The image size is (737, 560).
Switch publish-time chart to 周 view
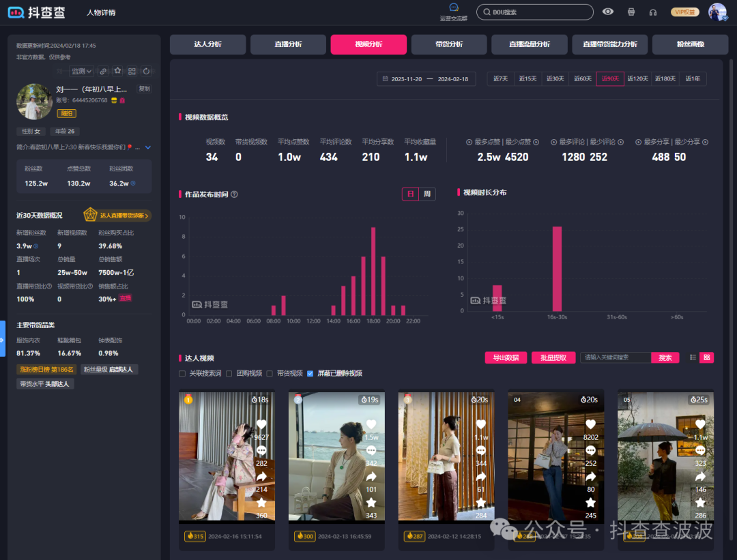(427, 194)
